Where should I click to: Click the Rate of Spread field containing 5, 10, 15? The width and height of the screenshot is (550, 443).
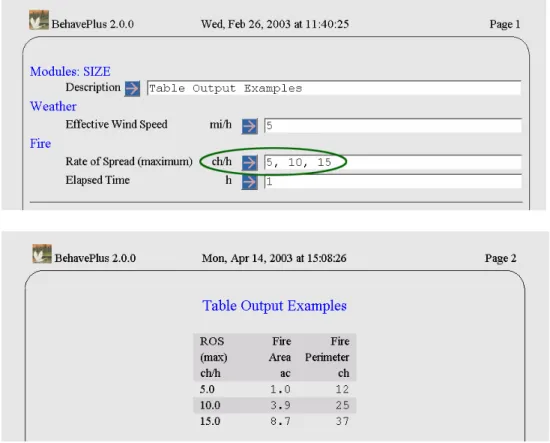(393, 162)
